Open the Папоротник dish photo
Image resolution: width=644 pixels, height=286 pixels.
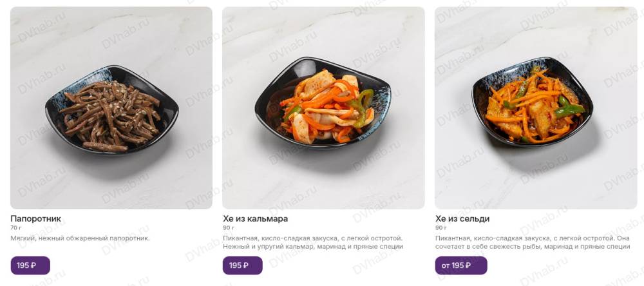tap(111, 108)
